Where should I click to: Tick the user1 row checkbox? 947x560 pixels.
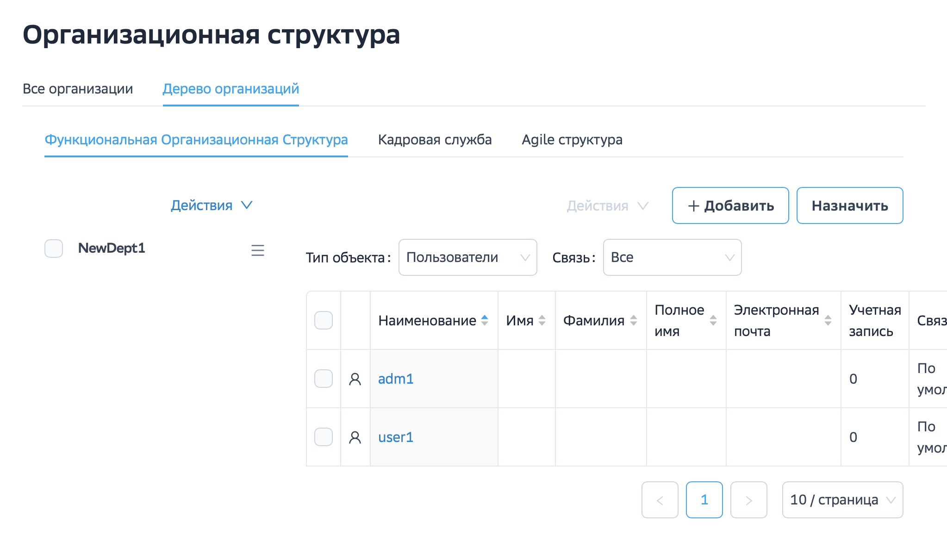click(x=324, y=437)
